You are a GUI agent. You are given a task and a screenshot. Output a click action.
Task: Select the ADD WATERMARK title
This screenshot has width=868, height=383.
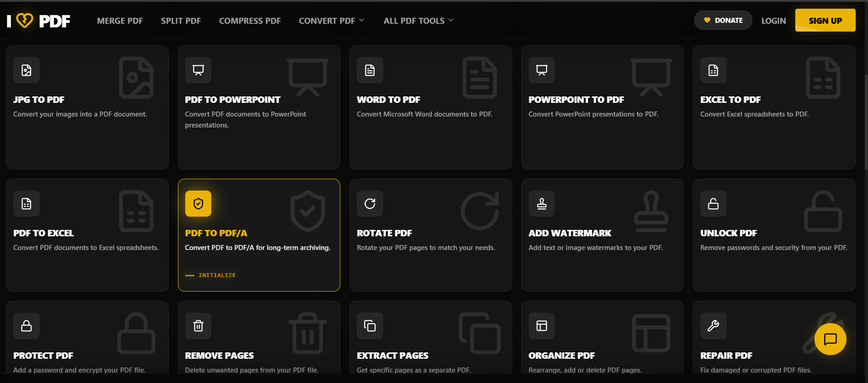coord(570,233)
